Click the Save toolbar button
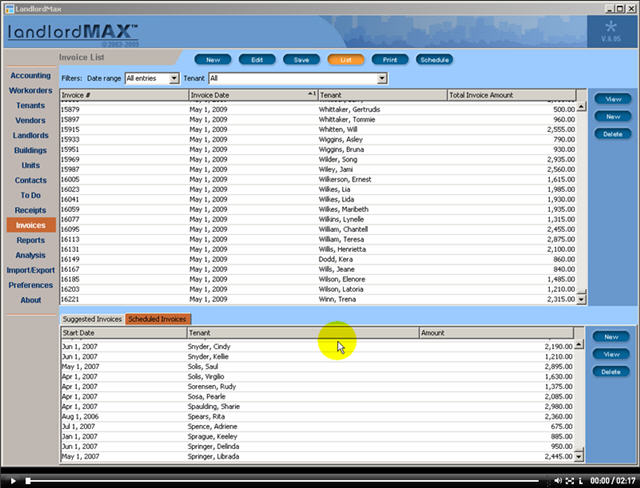This screenshot has height=488, width=640. point(301,60)
